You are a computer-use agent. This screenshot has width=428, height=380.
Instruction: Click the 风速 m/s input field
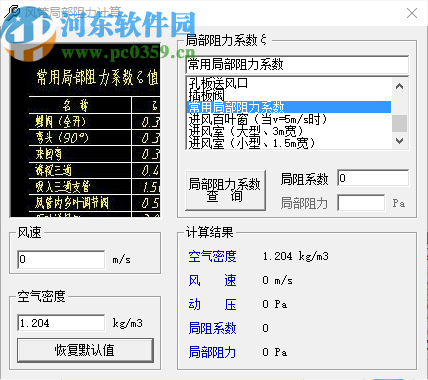coord(61,259)
